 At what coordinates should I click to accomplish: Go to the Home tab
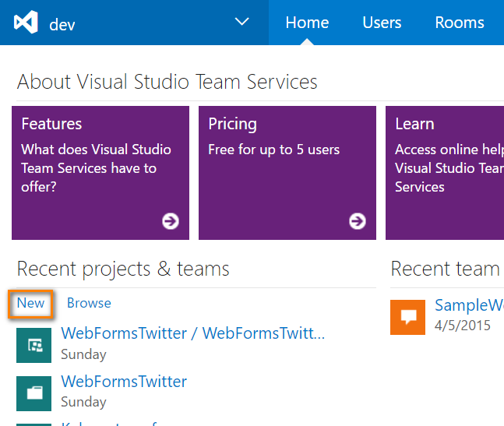click(x=307, y=23)
